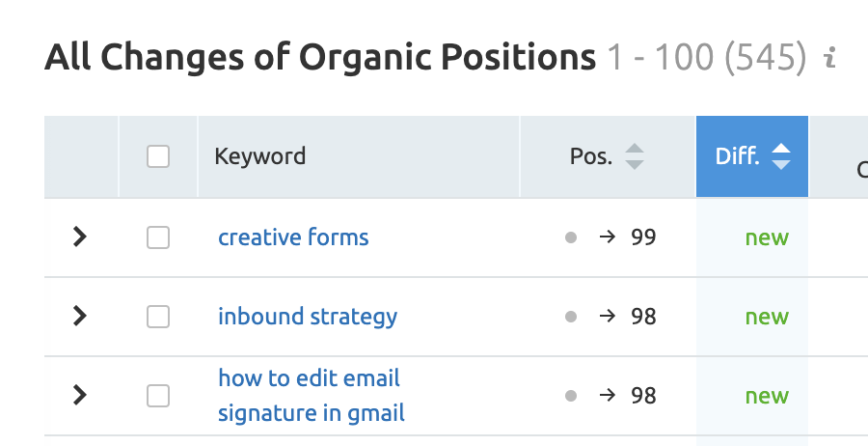Select the inbound strategy row checkbox

[x=158, y=317]
